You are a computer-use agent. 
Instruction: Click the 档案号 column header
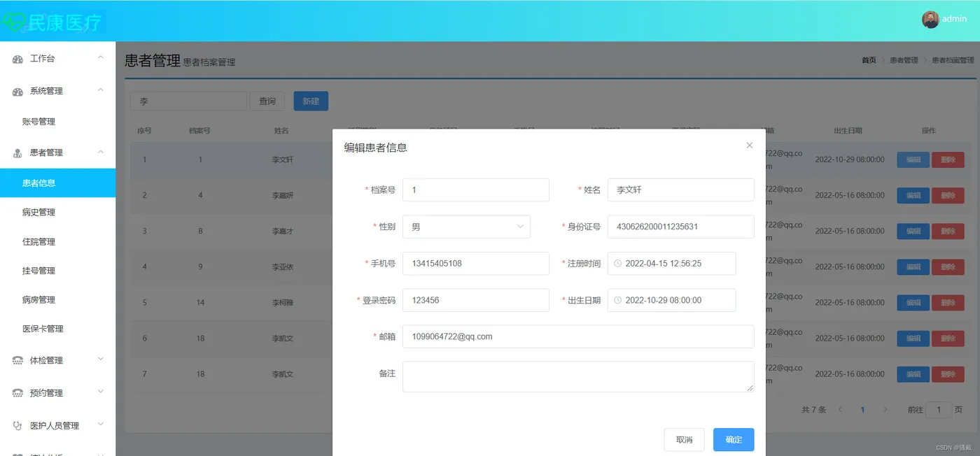[200, 131]
